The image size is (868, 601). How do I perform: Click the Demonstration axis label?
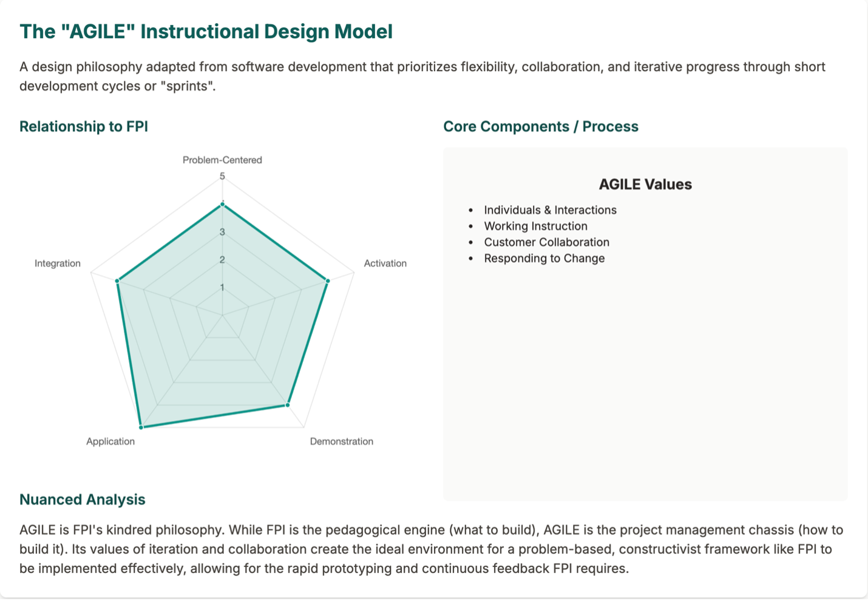341,441
